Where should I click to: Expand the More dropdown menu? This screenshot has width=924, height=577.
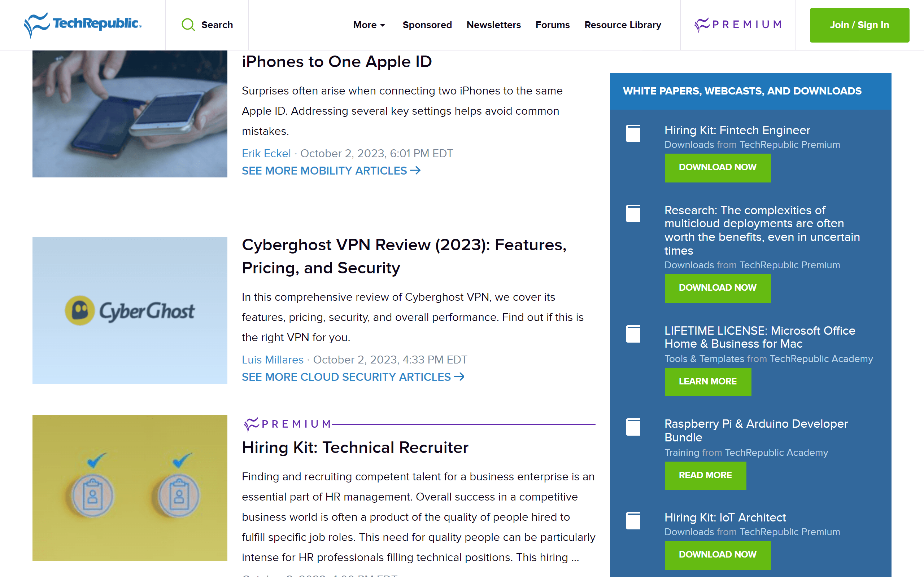click(x=369, y=25)
